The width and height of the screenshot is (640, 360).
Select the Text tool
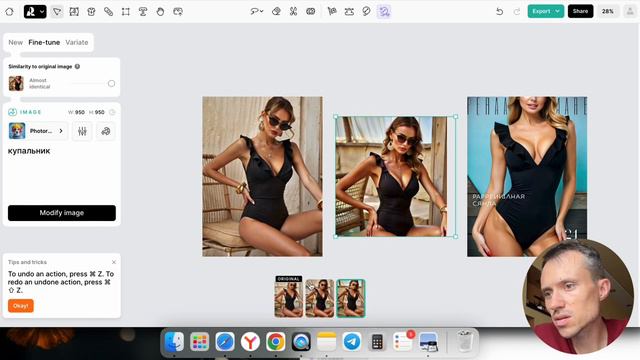(143, 11)
